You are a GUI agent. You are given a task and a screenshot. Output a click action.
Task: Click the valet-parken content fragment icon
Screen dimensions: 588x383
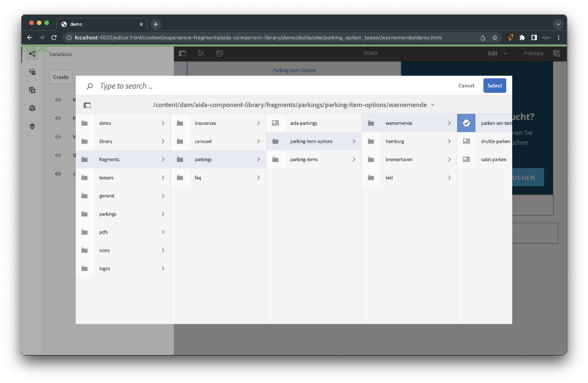click(466, 159)
